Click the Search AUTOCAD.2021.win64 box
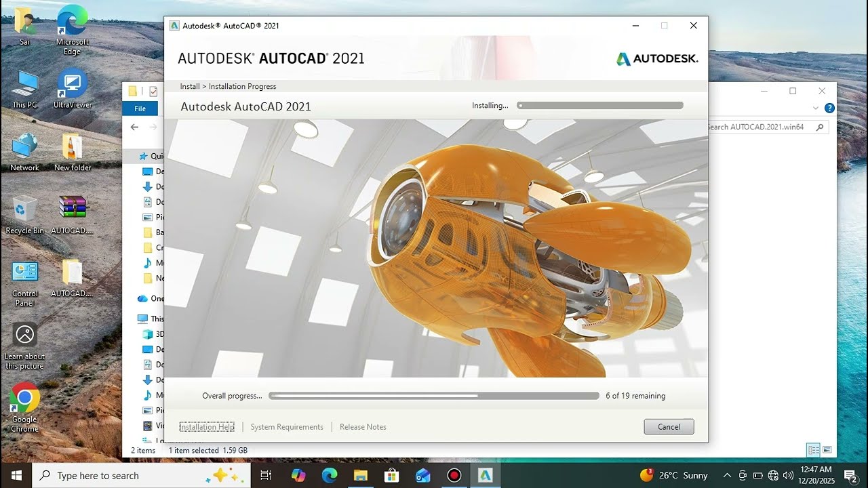The width and height of the screenshot is (868, 488). (768, 127)
